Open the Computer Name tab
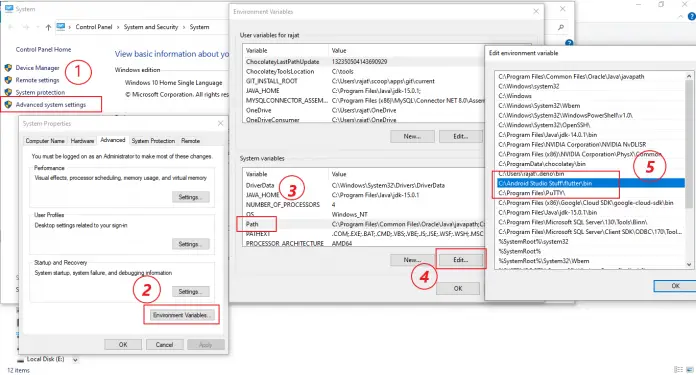This screenshot has height=375, width=696. (x=45, y=141)
